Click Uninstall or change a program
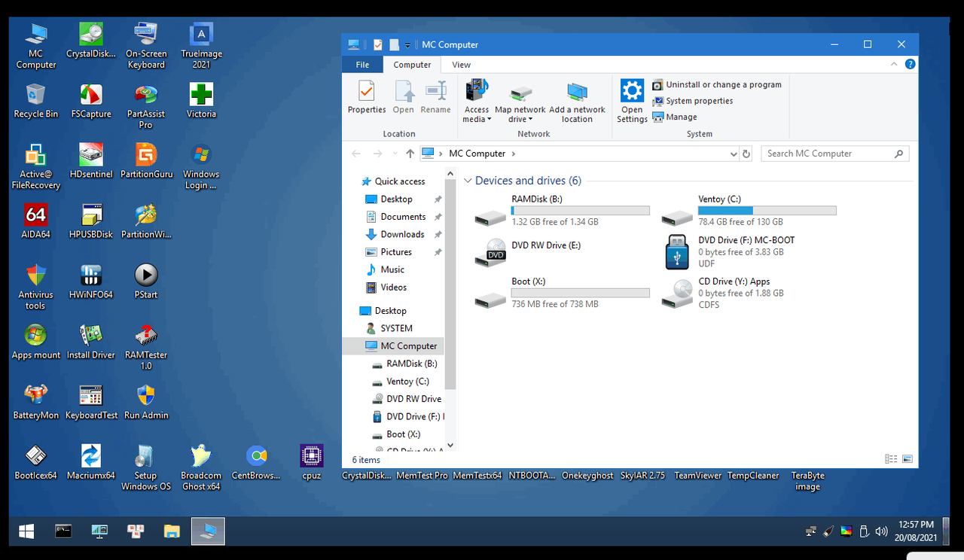 [717, 85]
